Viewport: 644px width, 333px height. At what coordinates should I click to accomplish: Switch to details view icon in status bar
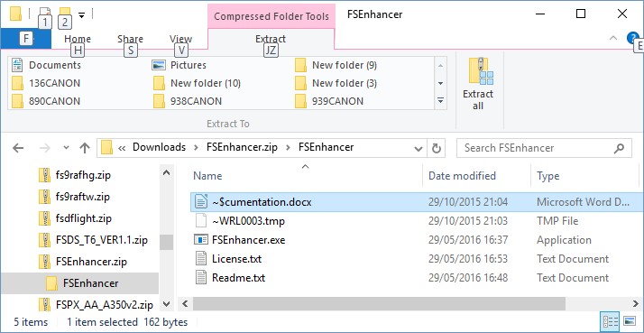610,321
